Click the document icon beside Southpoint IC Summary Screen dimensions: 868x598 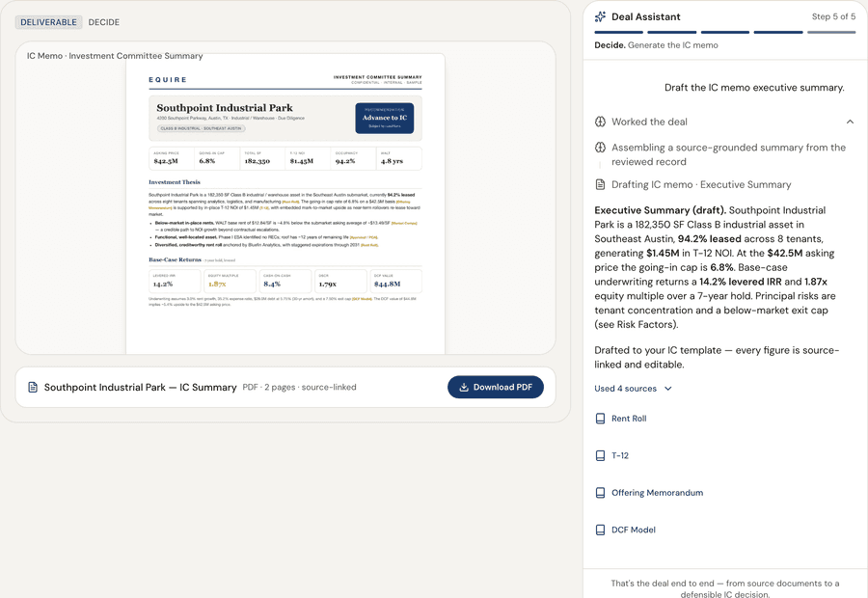[33, 387]
